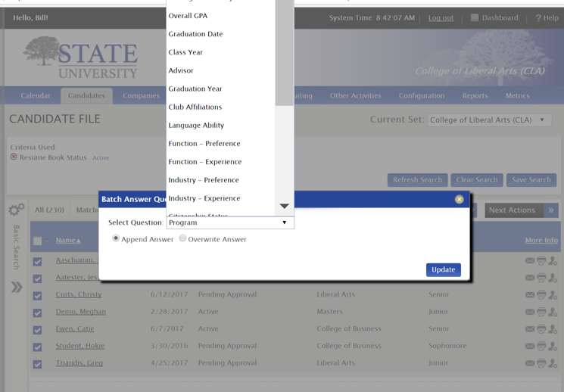Print Ewen, Catie's record with printer icon
Viewport: 564px width, 392px height.
pyautogui.click(x=541, y=328)
